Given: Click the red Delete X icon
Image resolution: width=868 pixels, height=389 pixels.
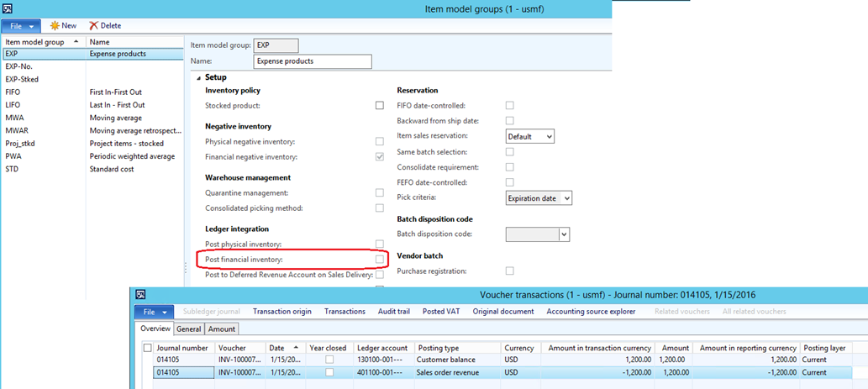Looking at the screenshot, I should [93, 26].
